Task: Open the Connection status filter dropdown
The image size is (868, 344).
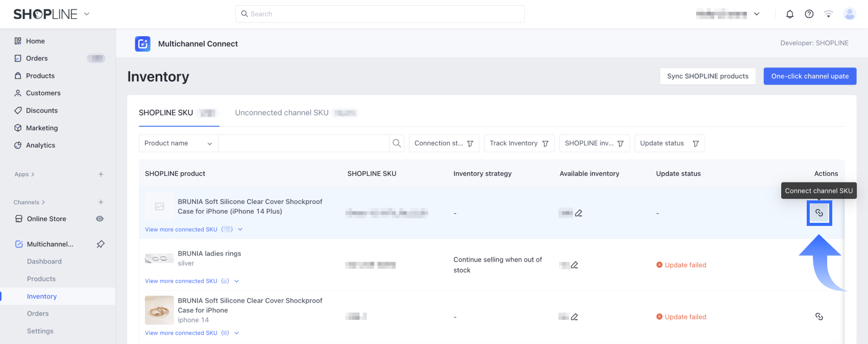Action: pyautogui.click(x=443, y=143)
